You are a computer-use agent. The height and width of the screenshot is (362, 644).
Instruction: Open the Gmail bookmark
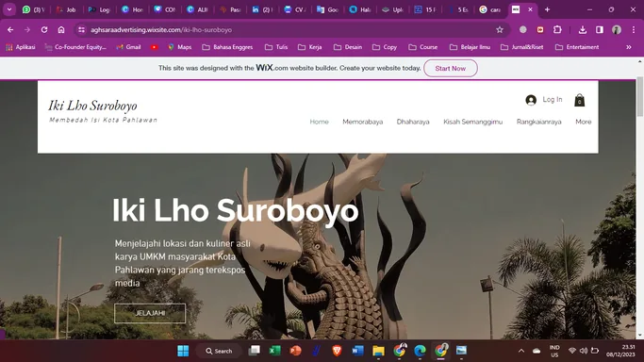pos(128,47)
